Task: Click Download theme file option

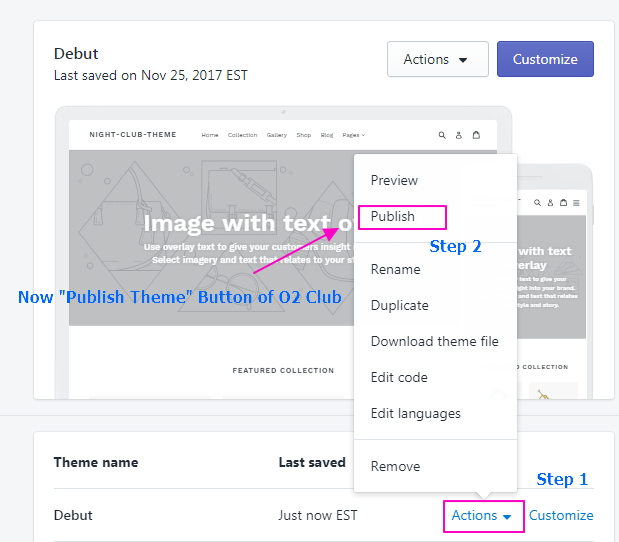Action: tap(434, 341)
